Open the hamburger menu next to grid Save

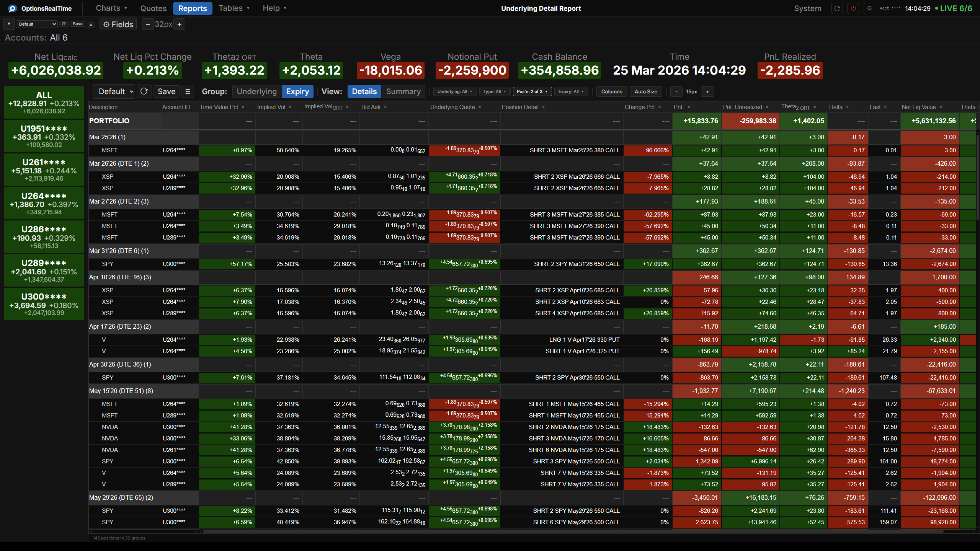point(188,91)
